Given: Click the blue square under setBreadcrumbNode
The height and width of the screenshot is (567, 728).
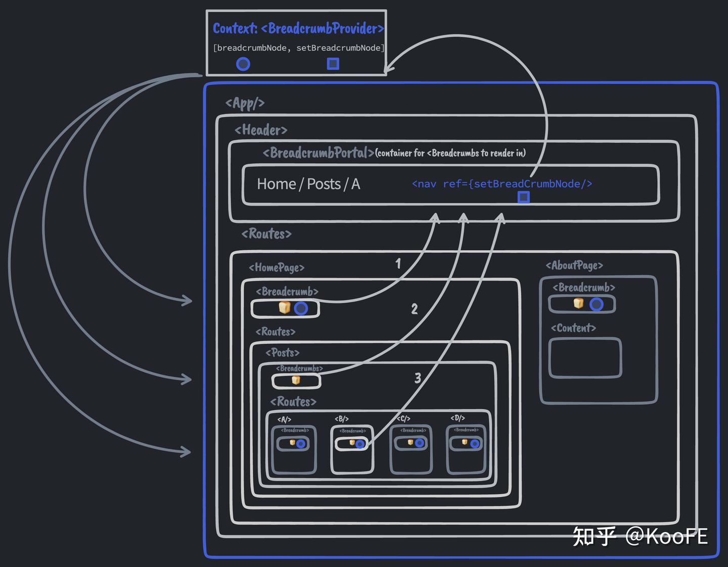Looking at the screenshot, I should tap(333, 64).
